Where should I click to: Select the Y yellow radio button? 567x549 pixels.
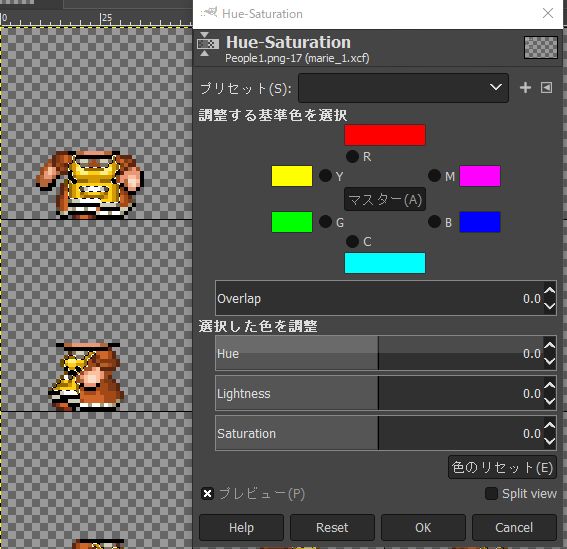[325, 176]
